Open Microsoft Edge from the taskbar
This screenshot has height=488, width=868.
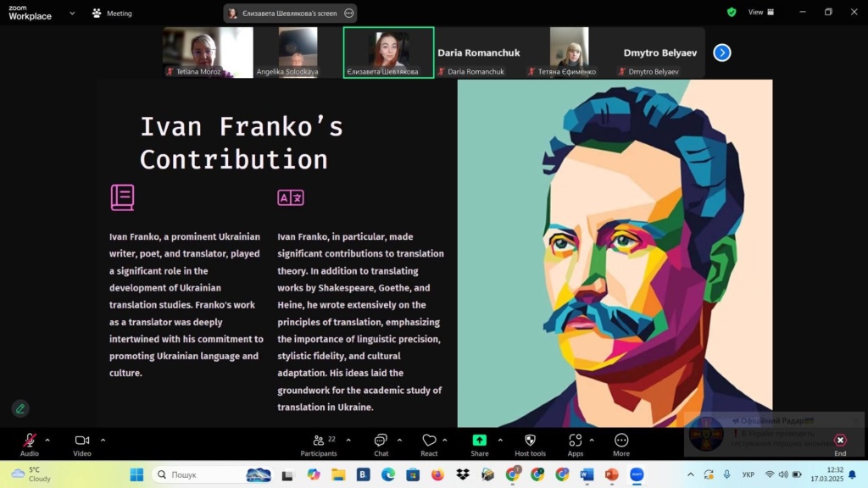[x=388, y=474]
